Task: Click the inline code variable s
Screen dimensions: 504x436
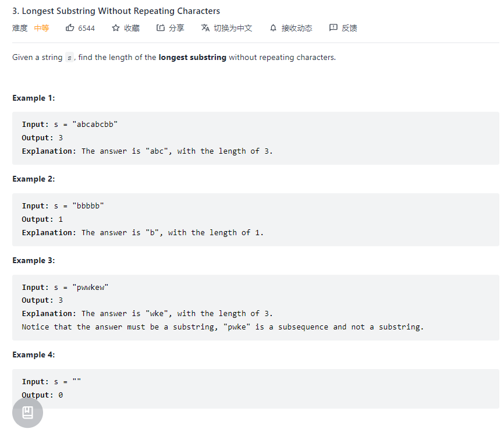Action: 69,58
